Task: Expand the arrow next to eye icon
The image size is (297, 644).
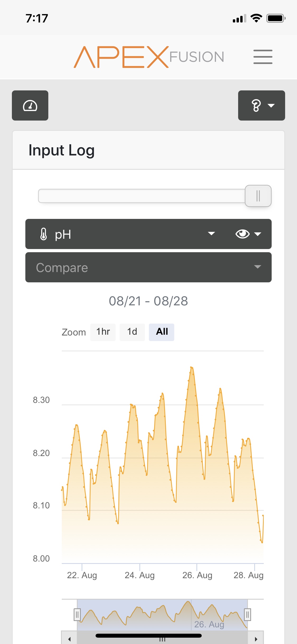Action: pos(258,234)
